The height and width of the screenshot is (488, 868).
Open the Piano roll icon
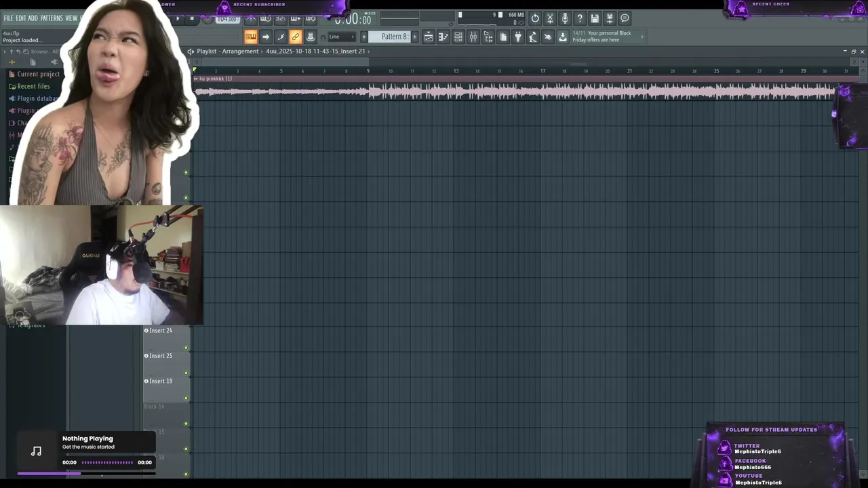tap(443, 37)
